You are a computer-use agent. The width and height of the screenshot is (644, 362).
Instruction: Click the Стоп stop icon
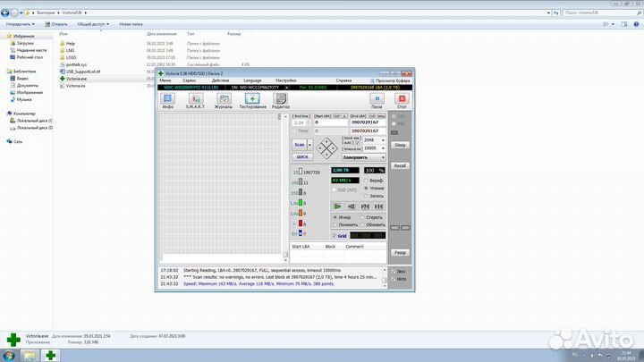[x=402, y=101]
